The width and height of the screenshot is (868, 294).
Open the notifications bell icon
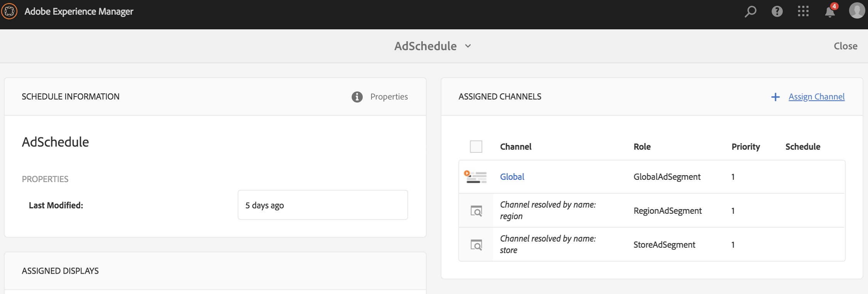pyautogui.click(x=830, y=12)
